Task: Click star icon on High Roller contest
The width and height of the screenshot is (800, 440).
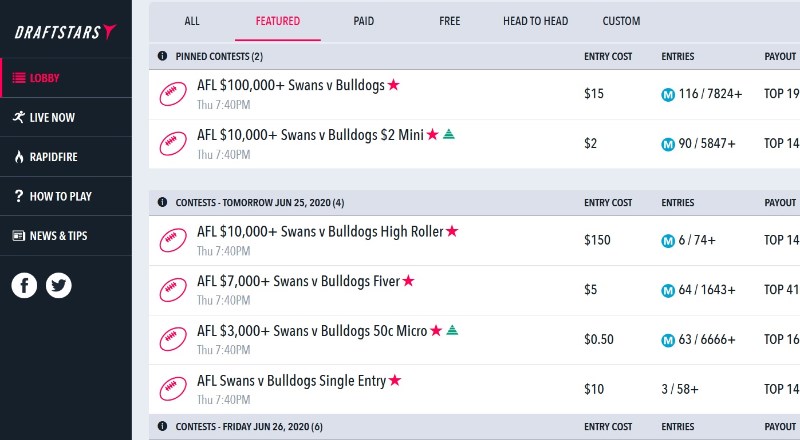Action: [452, 231]
